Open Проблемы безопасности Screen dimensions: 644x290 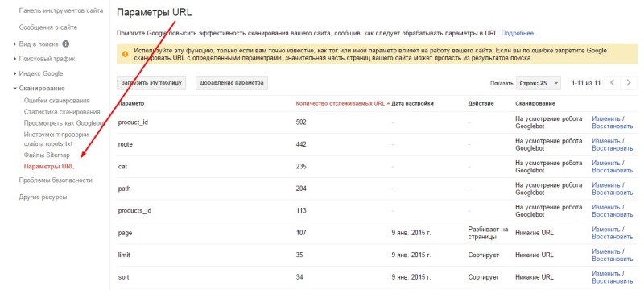[56, 180]
